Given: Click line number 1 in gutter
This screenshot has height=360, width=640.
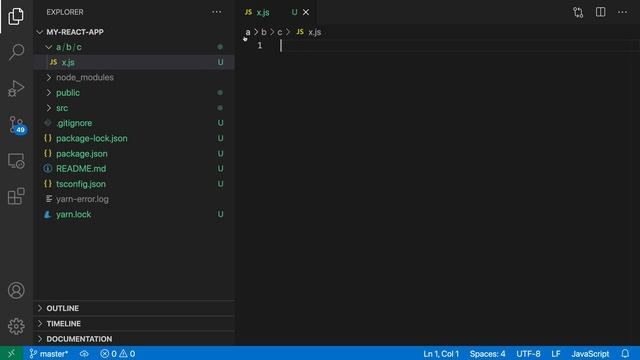Looking at the screenshot, I should coord(260,46).
